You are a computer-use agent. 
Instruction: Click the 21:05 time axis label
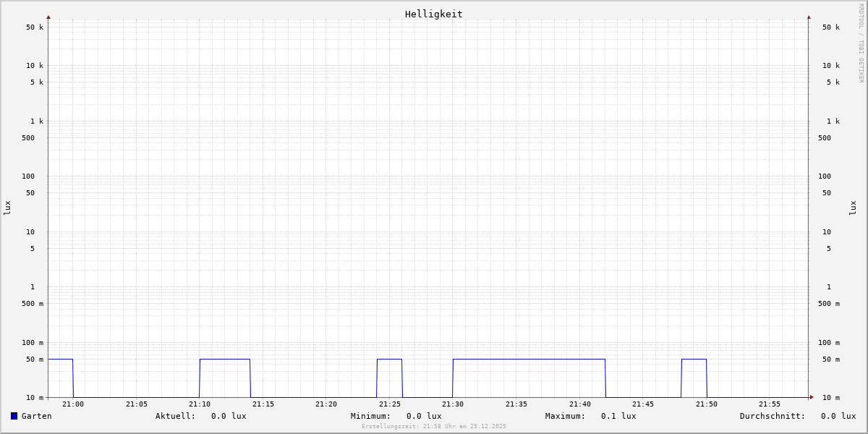137,404
